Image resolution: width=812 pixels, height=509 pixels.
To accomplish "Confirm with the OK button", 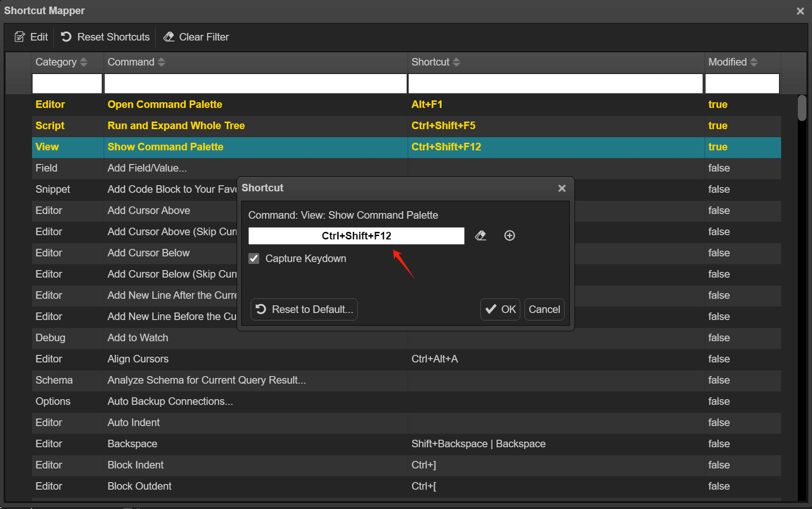I will pos(500,309).
